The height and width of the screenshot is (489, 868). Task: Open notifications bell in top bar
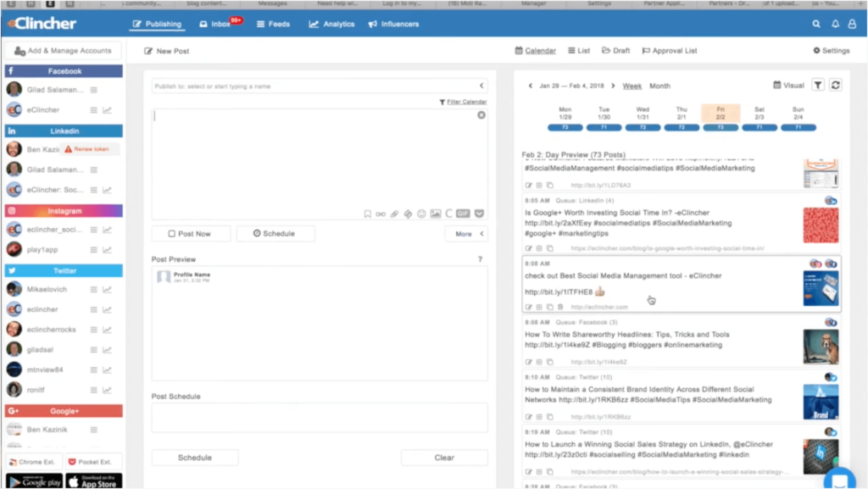835,24
